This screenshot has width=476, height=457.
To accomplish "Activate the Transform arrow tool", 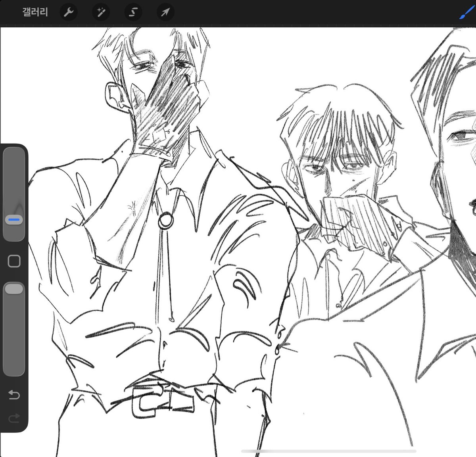I will (165, 13).
